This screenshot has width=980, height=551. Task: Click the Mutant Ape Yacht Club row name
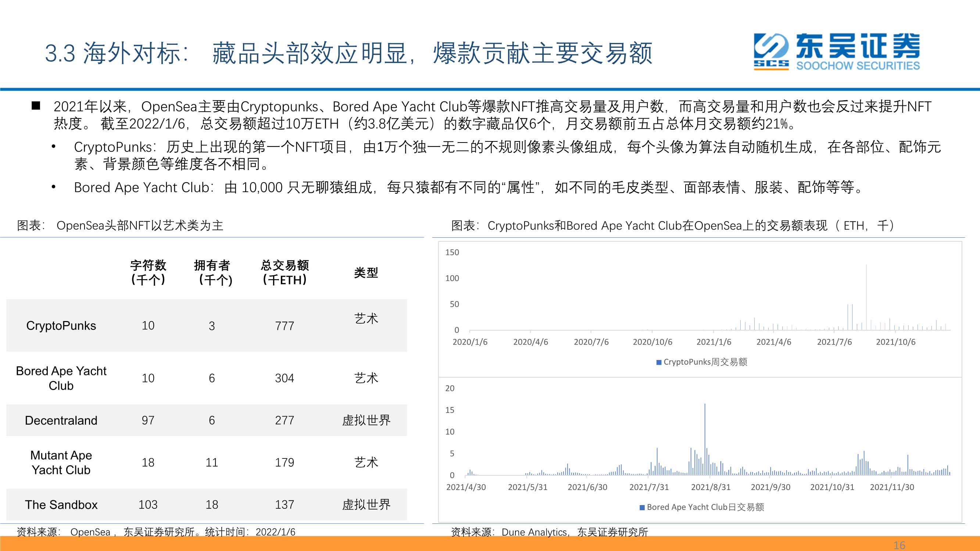[61, 462]
